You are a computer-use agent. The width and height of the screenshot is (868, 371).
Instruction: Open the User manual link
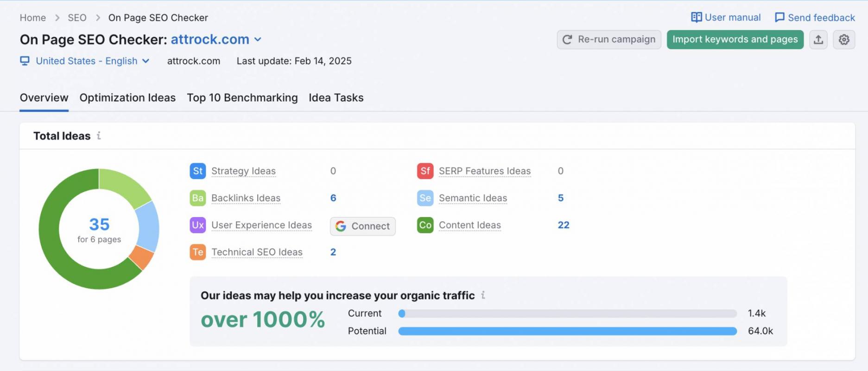coord(726,17)
